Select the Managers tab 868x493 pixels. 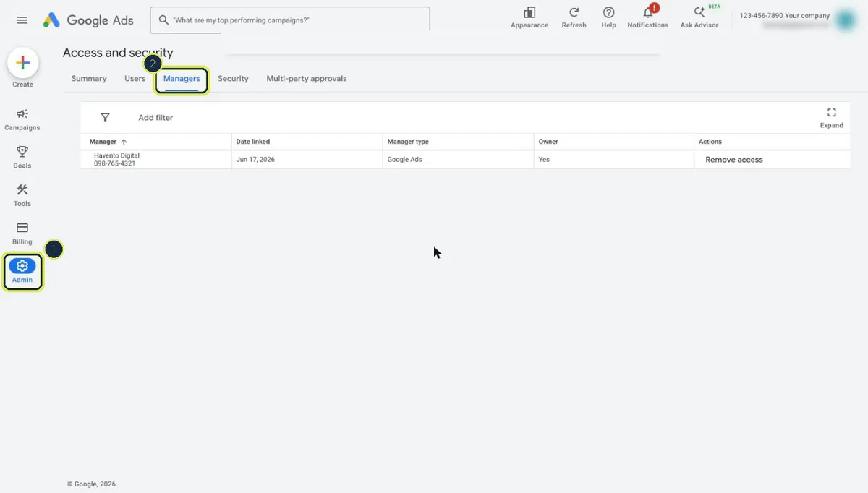[182, 80]
